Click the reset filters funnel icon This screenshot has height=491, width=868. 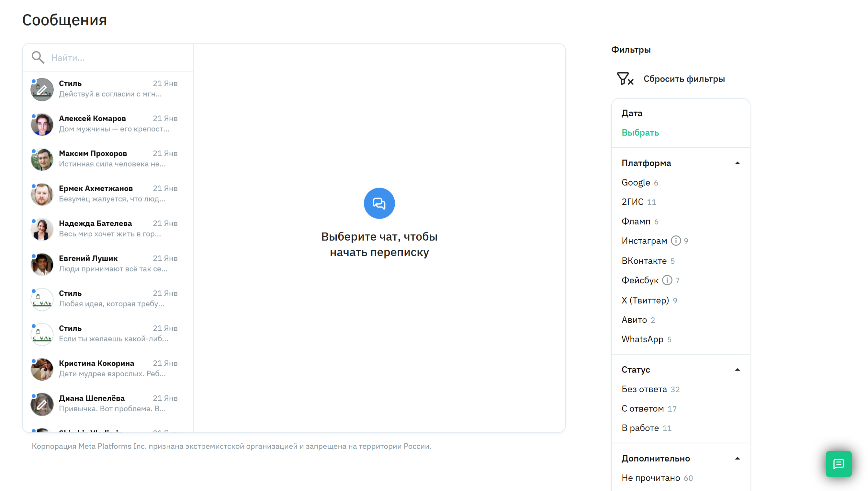pyautogui.click(x=625, y=79)
